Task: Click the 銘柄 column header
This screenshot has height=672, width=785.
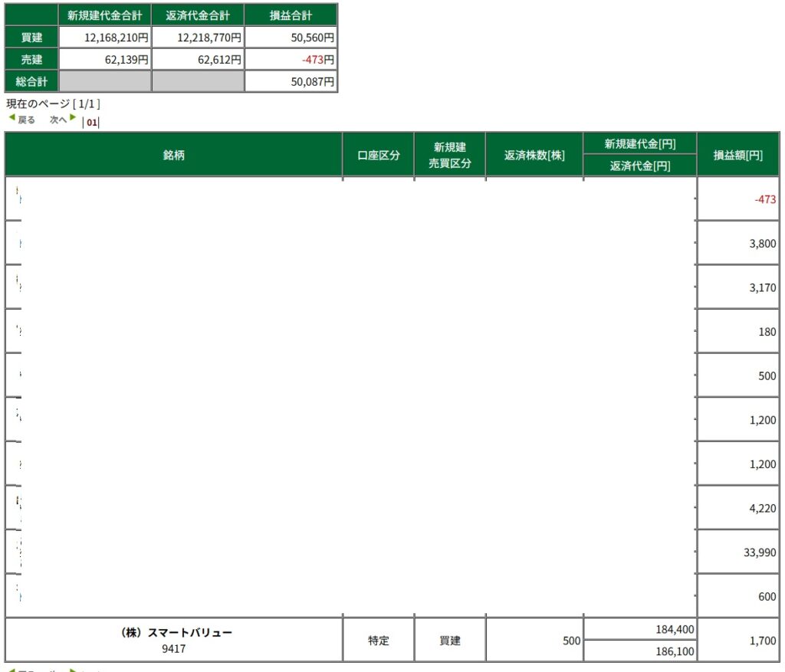Action: (x=173, y=155)
